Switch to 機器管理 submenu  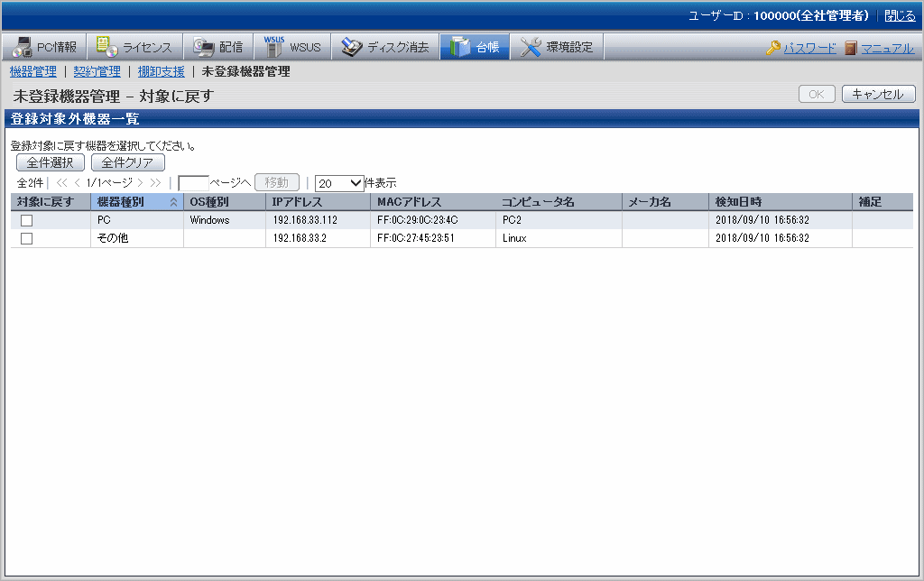32,71
